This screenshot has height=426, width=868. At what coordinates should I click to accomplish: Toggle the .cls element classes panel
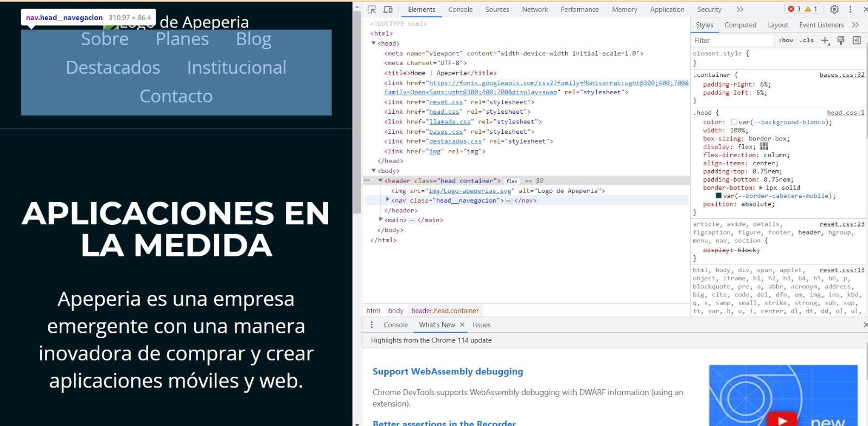point(807,41)
